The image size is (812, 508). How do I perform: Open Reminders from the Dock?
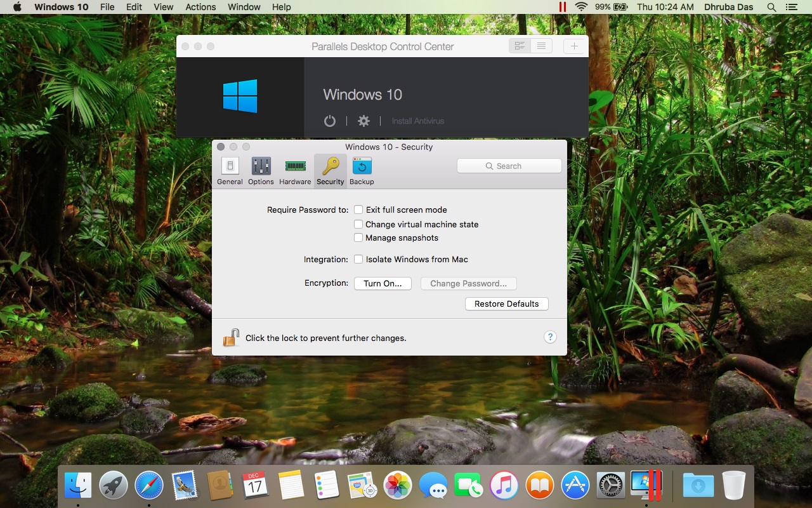(327, 486)
